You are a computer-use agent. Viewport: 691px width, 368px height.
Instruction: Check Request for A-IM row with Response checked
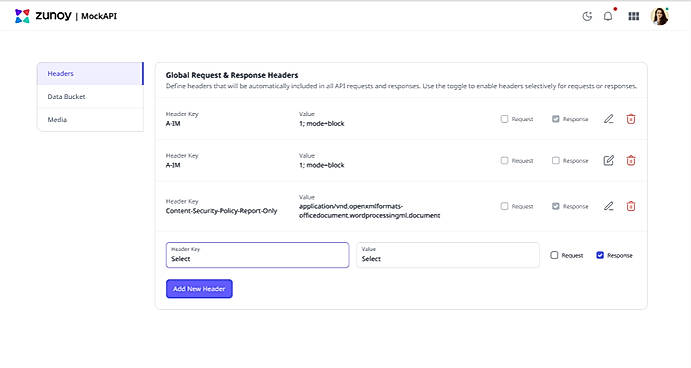tap(505, 119)
